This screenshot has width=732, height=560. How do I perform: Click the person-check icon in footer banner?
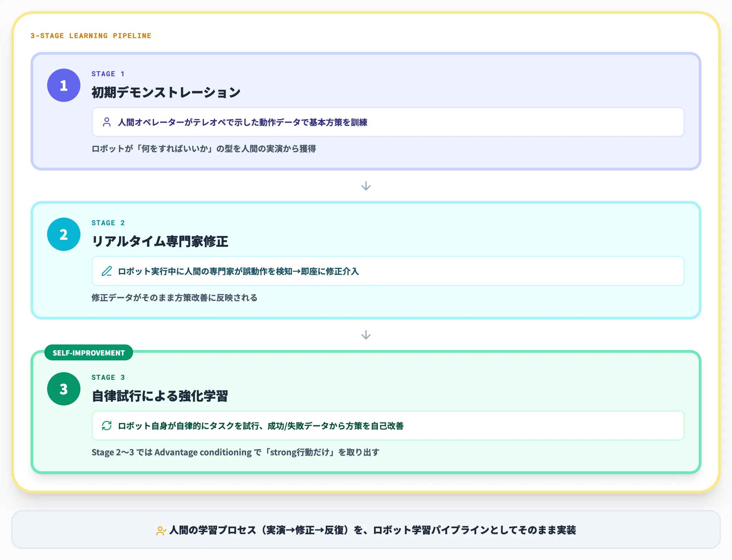click(161, 531)
